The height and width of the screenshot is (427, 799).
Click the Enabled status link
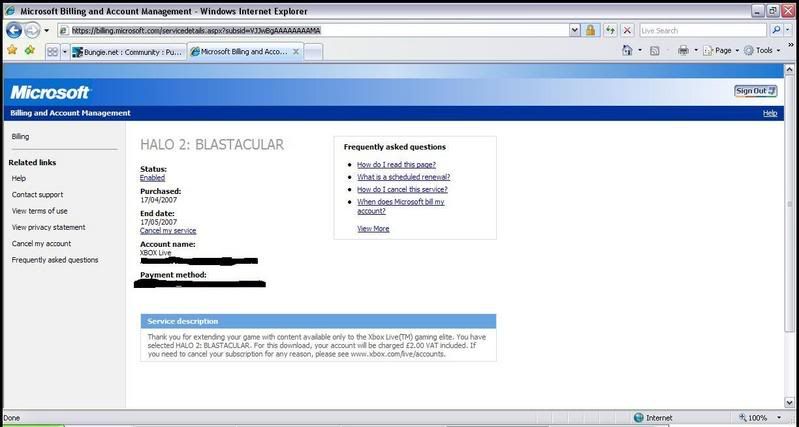point(152,178)
